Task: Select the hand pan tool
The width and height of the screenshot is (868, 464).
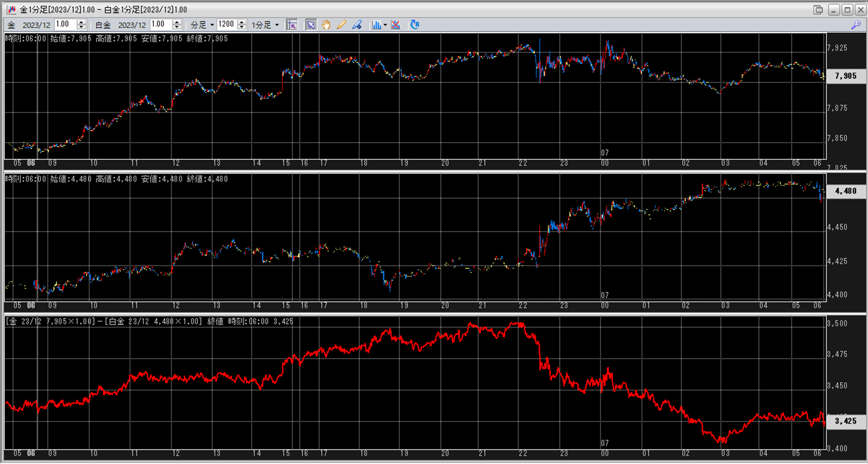Action: (x=326, y=25)
